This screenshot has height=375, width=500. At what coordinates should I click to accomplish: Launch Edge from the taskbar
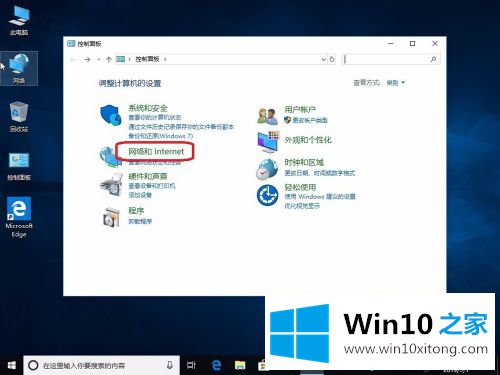click(216, 365)
